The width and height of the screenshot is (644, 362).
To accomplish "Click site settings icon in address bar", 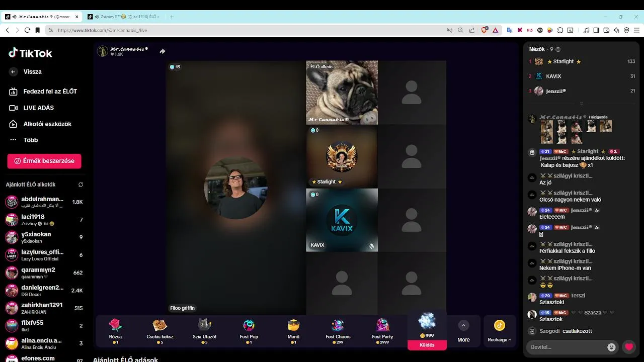I will click(x=50, y=30).
